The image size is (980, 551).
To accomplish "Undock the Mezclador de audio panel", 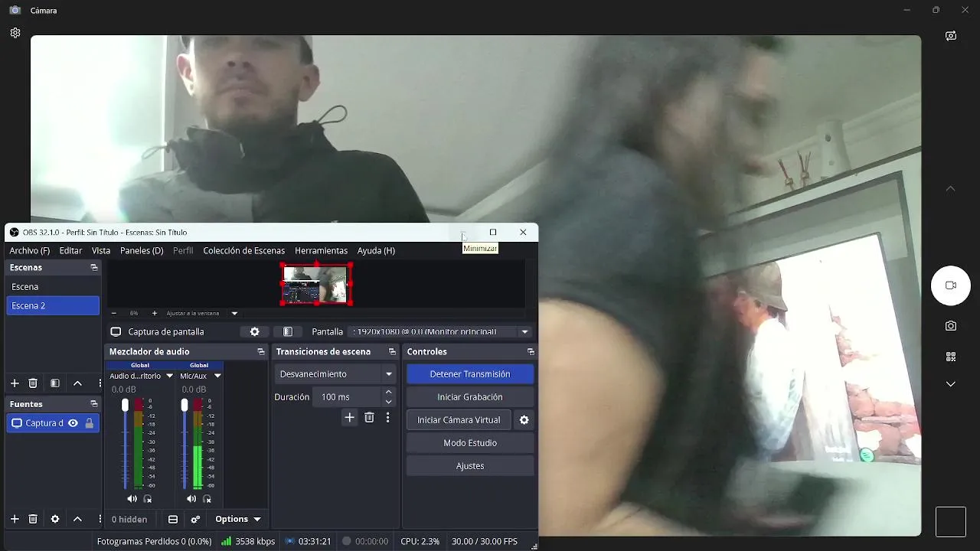I will 261,352.
